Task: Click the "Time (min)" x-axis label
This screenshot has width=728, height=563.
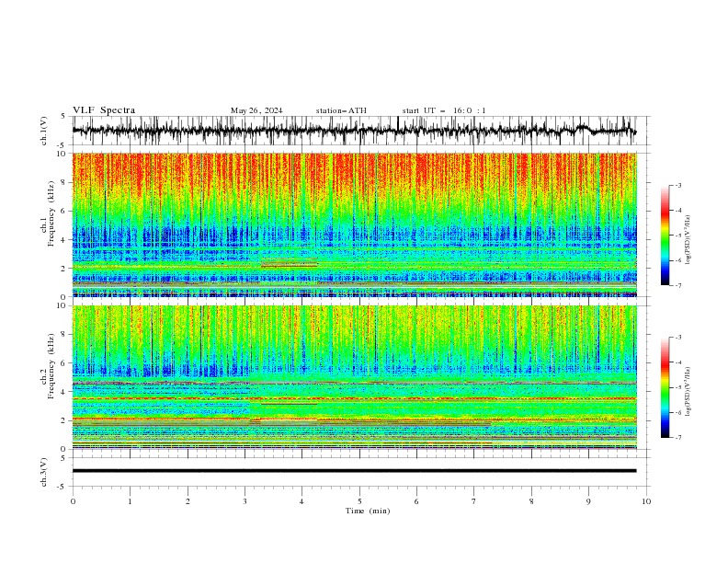Action: tap(368, 511)
